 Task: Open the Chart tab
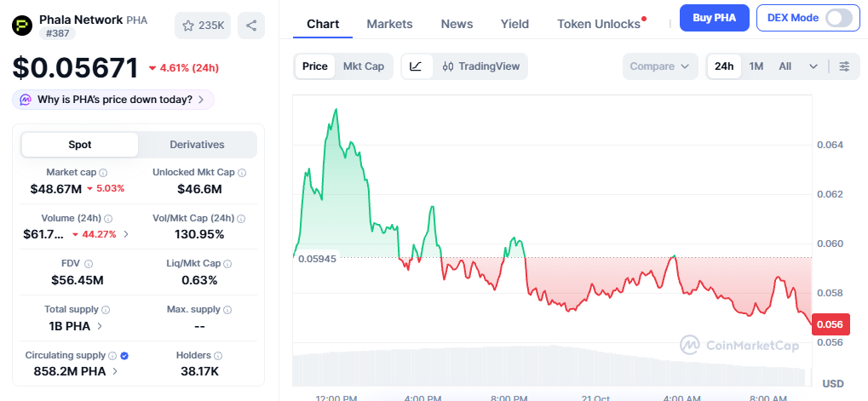tap(323, 24)
